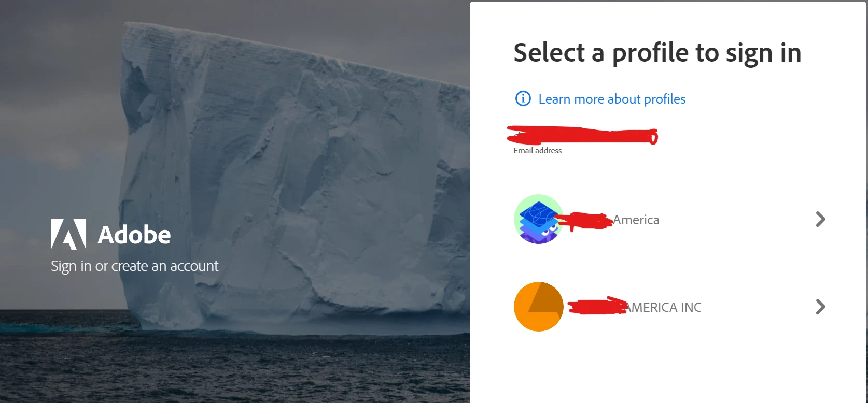Select the blue layered profile avatar
The width and height of the screenshot is (868, 403).
538,219
